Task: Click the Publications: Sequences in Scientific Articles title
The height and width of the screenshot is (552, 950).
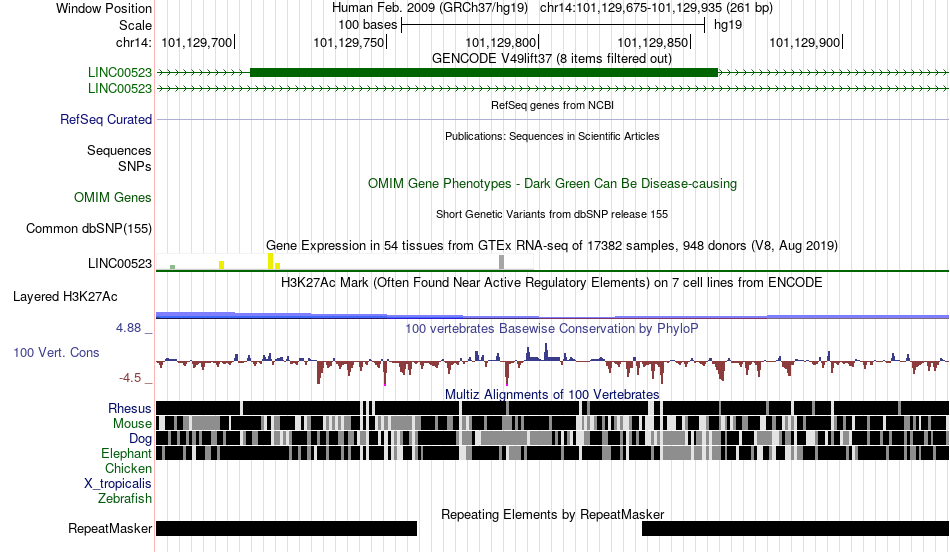Action: click(x=552, y=136)
